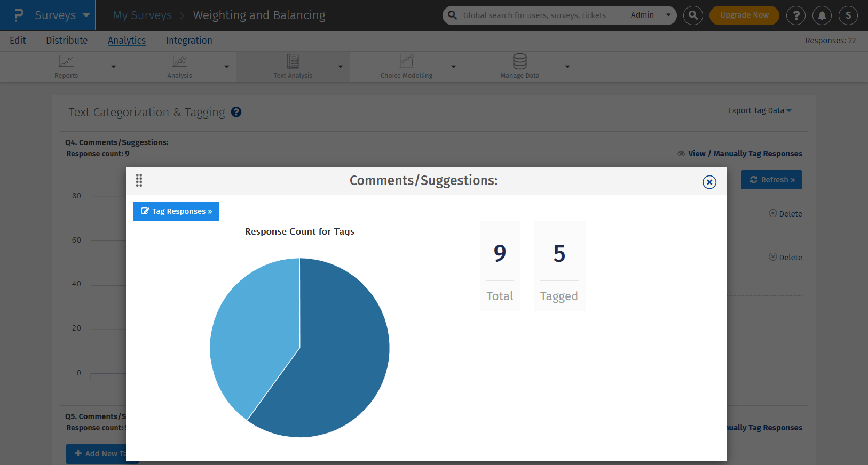Image resolution: width=868 pixels, height=465 pixels.
Task: Focus the global search input field
Action: click(x=539, y=15)
